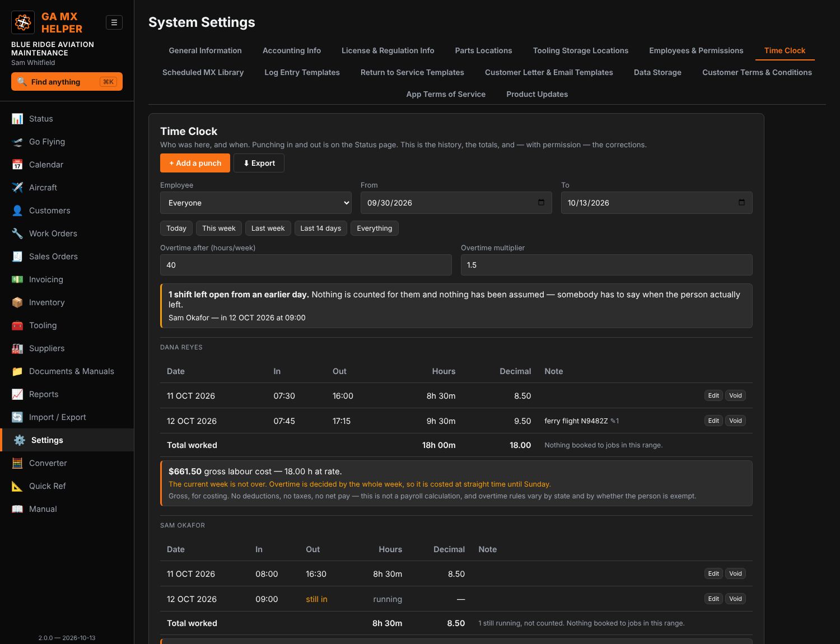Switch to Parts Locations tab

pos(483,50)
